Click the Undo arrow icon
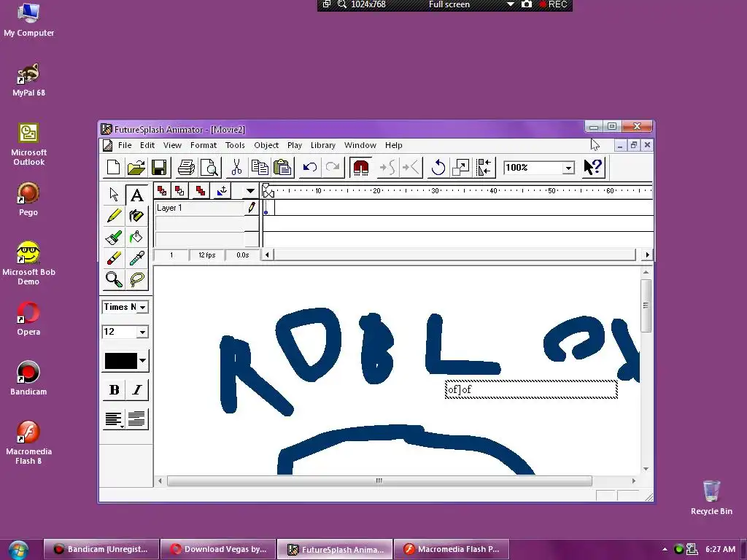 click(309, 168)
